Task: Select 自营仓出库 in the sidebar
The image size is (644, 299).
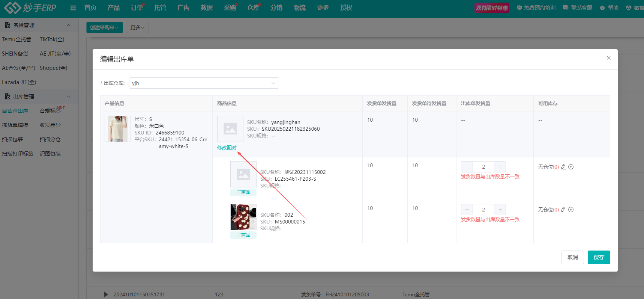Action: coord(15,111)
